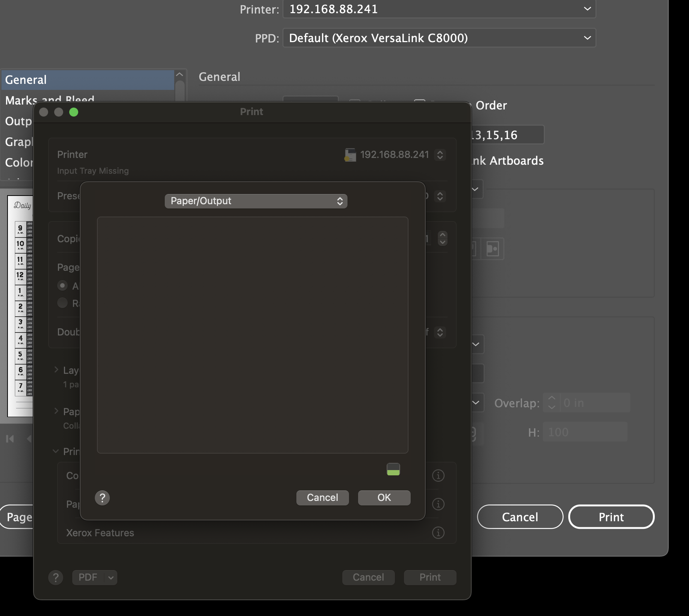Select Graphics in the Illustrator options list

click(x=18, y=142)
